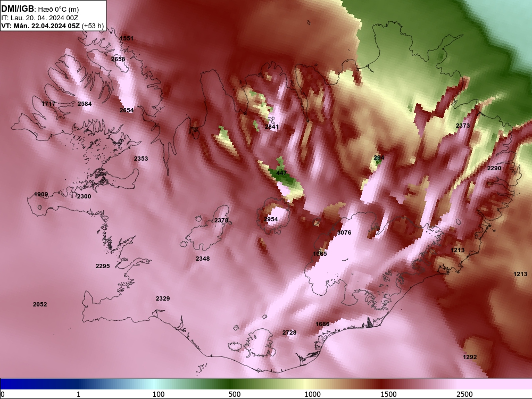Click the 2954 value inside glacier outline
532x399 pixels.
271,220
